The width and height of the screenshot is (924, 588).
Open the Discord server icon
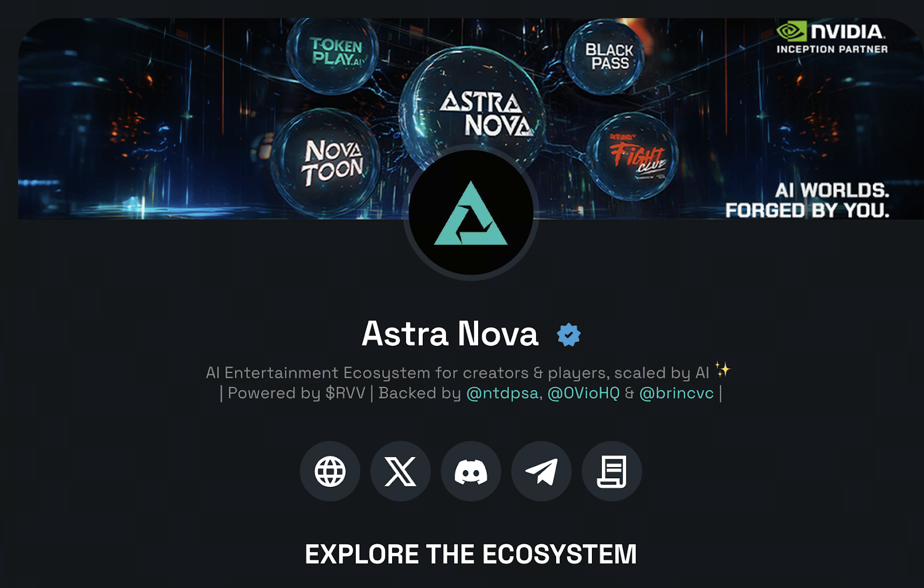pos(471,471)
